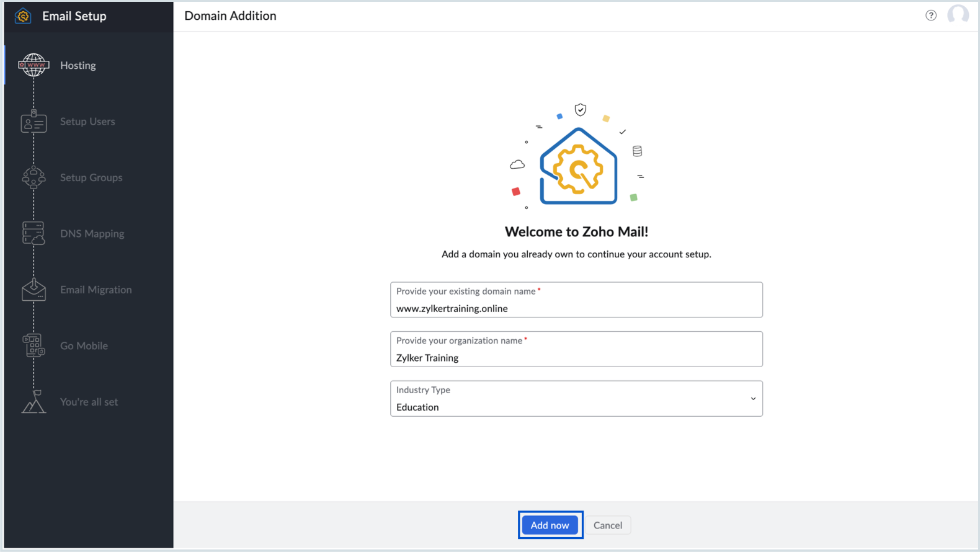Image resolution: width=980 pixels, height=552 pixels.
Task: Click the DNS Mapping server icon
Action: point(33,233)
